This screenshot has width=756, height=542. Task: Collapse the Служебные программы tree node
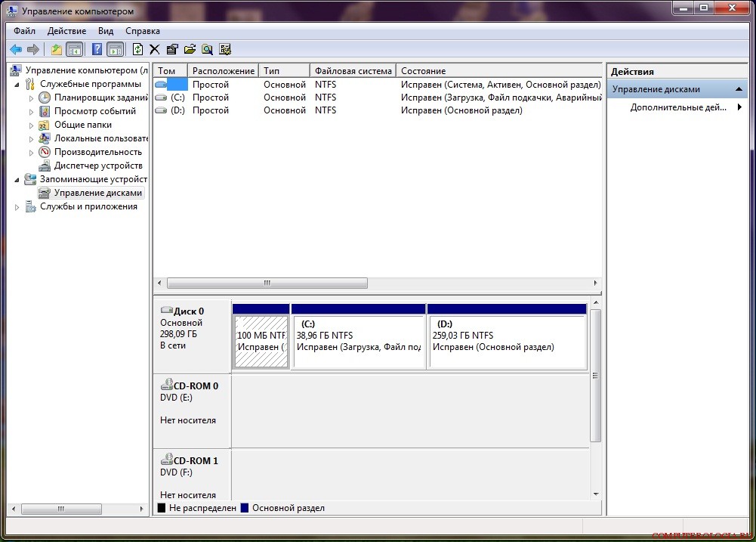pos(17,85)
